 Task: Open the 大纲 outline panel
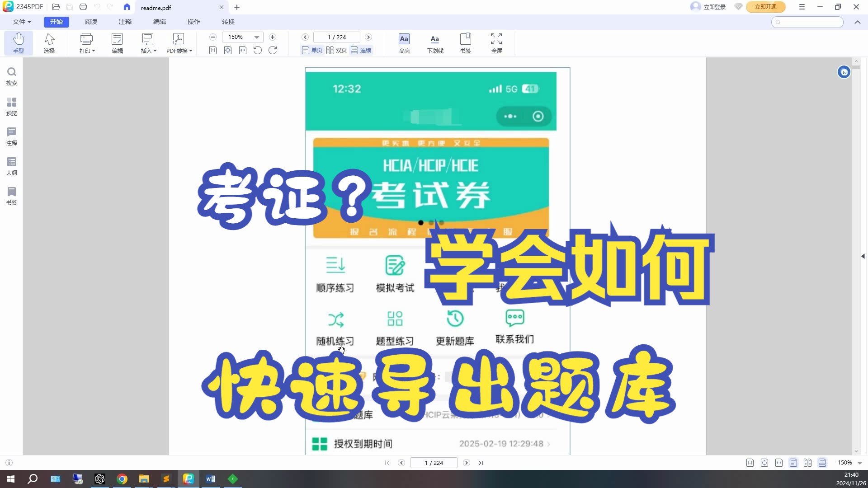coord(11,165)
